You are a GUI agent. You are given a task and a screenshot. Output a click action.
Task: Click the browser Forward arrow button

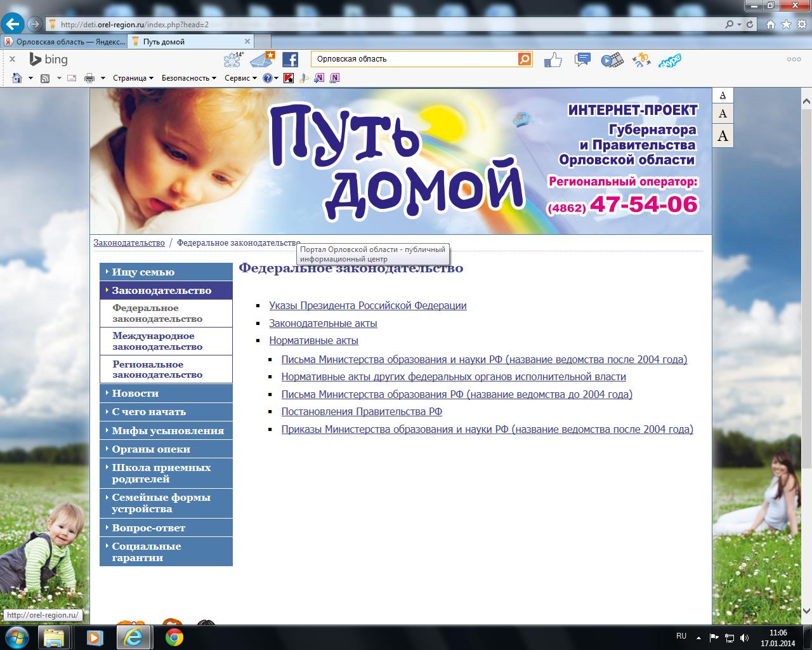[35, 25]
